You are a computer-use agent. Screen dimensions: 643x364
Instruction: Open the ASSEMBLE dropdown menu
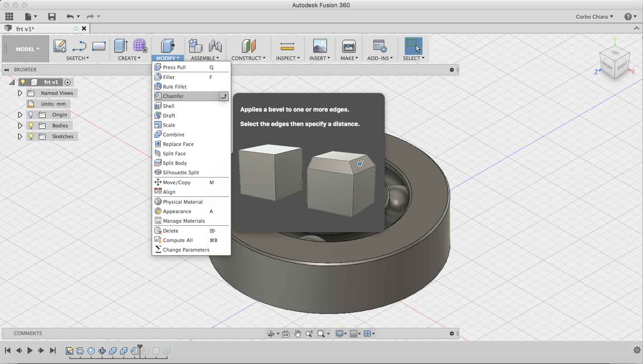tap(205, 58)
